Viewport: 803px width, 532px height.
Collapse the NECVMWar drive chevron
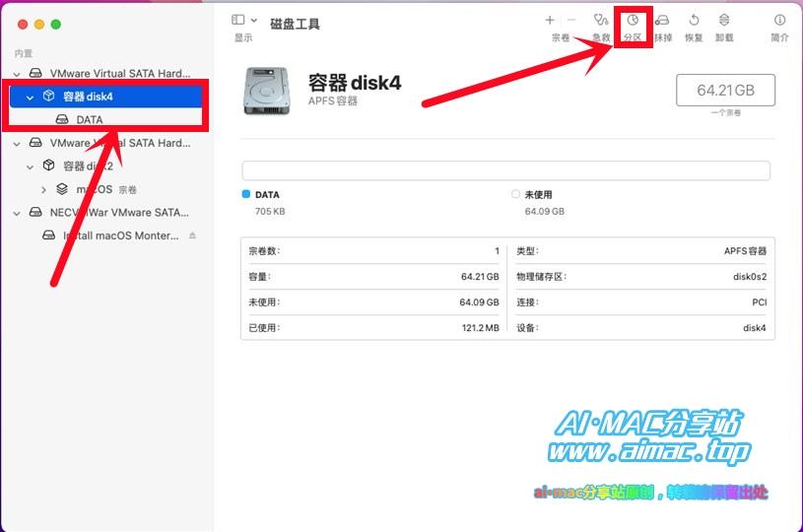(x=17, y=213)
